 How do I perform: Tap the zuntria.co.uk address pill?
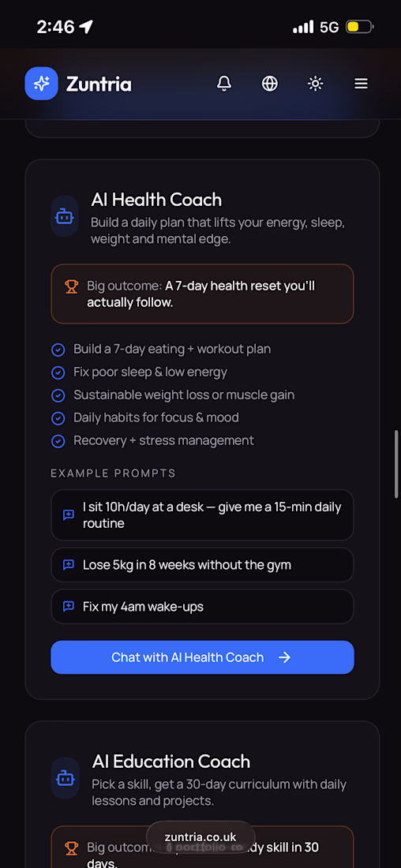coord(200,837)
